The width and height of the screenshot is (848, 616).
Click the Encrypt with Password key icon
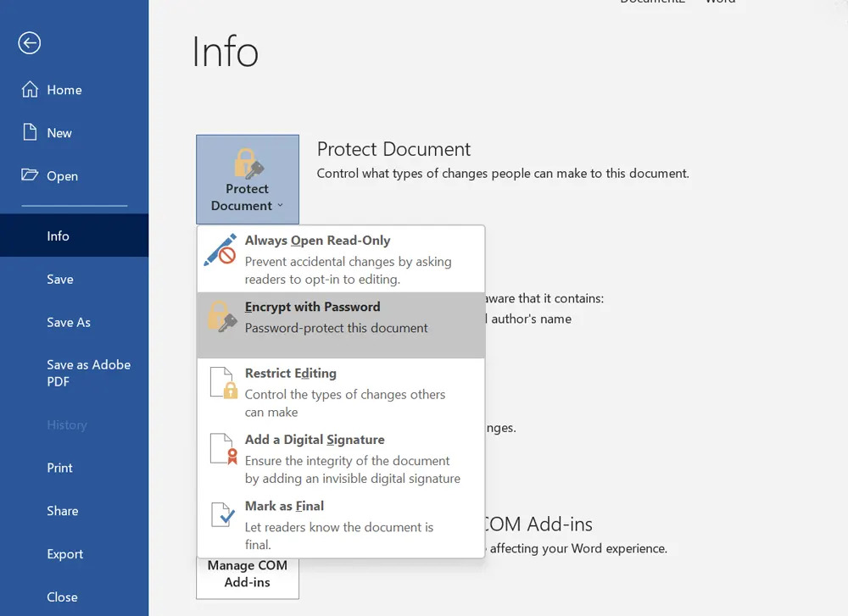[x=220, y=317]
